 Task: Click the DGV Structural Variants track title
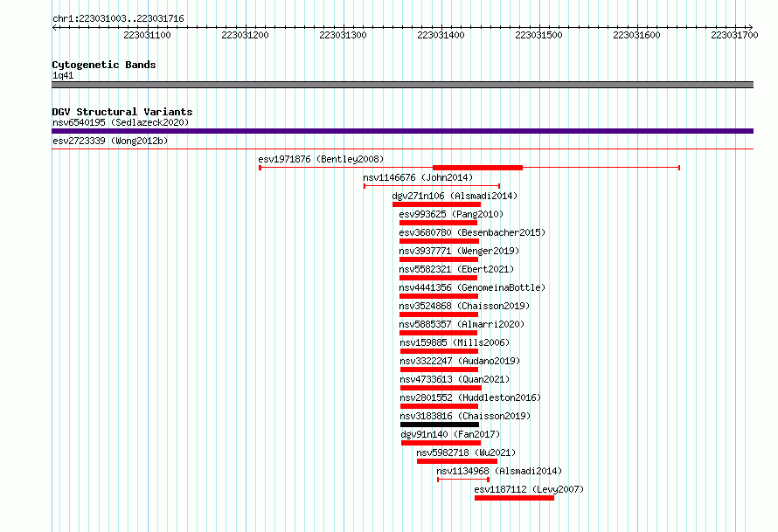122,112
